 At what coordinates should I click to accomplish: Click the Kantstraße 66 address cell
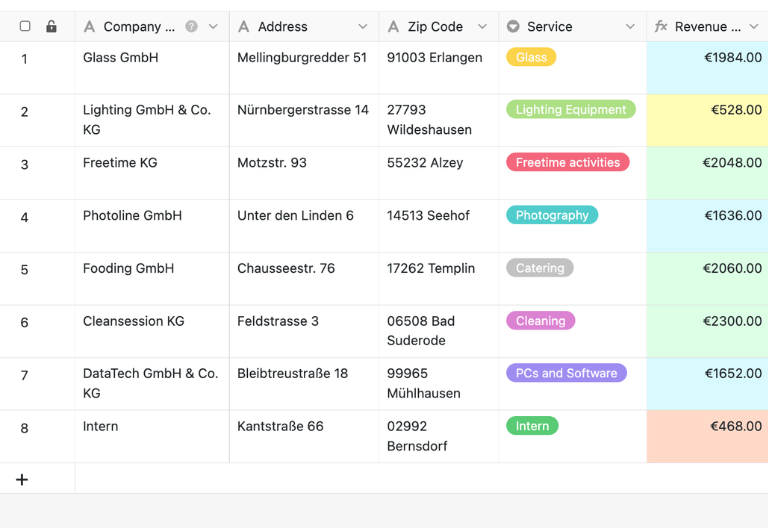(304, 437)
